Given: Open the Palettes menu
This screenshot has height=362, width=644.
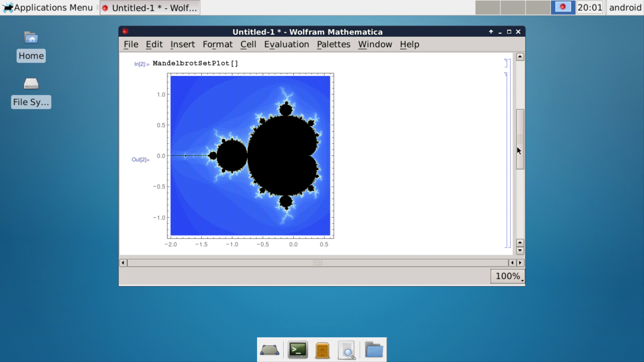Looking at the screenshot, I should (334, 44).
